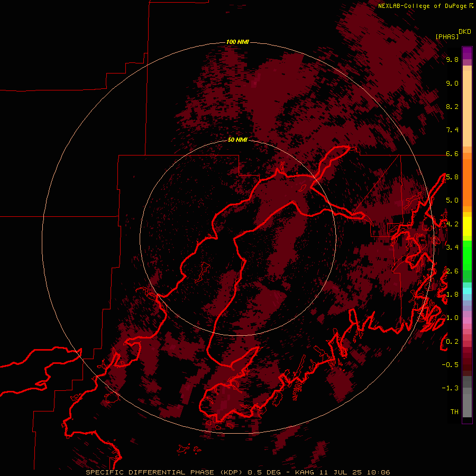Click the [PHAS] label above the color scale
476x476 pixels.
pyautogui.click(x=447, y=36)
